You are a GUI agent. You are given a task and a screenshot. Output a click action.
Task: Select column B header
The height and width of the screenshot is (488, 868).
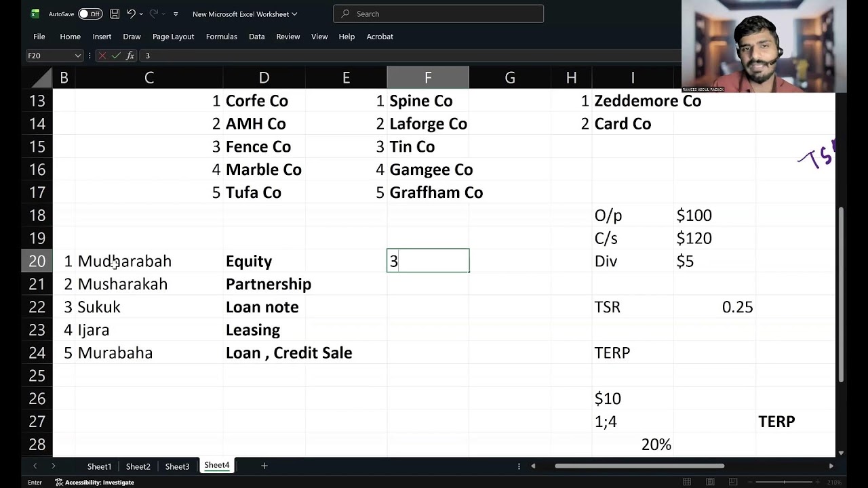click(64, 78)
